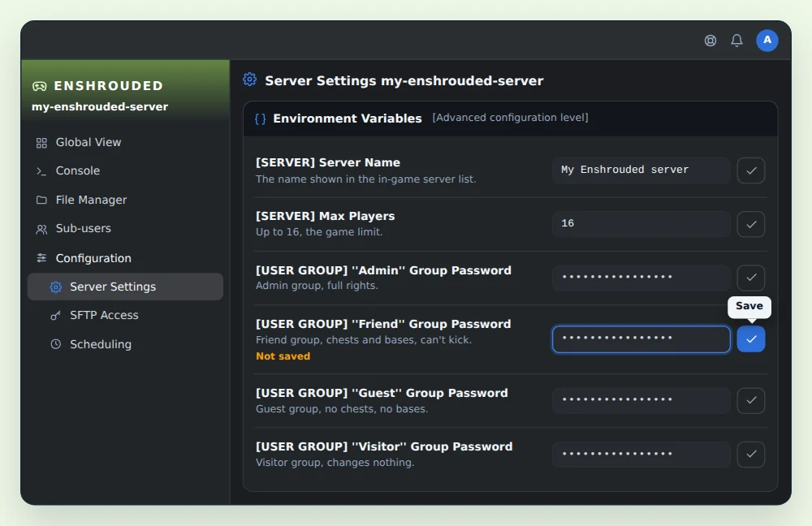Image resolution: width=812 pixels, height=526 pixels.
Task: Click the "Friend" Group Password label
Action: coord(383,324)
